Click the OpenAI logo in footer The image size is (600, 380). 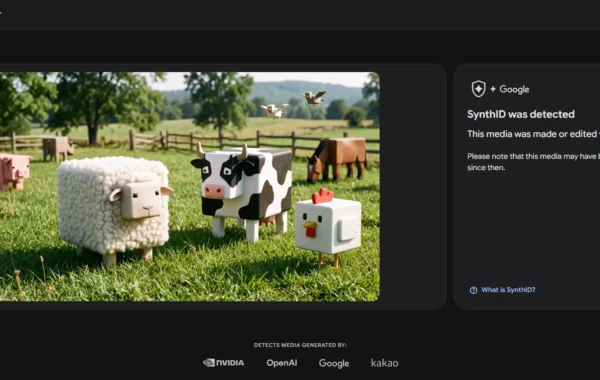(x=282, y=363)
